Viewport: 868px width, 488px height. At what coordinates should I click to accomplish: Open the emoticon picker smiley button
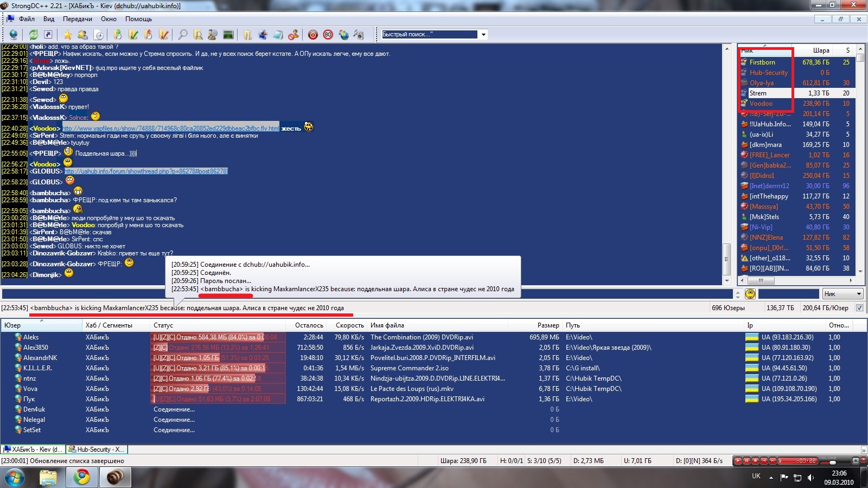tap(750, 294)
